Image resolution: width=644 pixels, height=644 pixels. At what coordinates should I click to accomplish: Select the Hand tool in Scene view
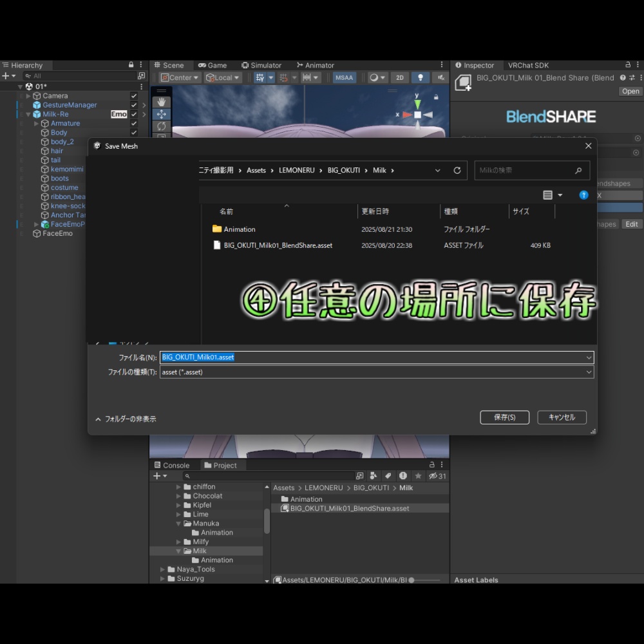point(162,102)
